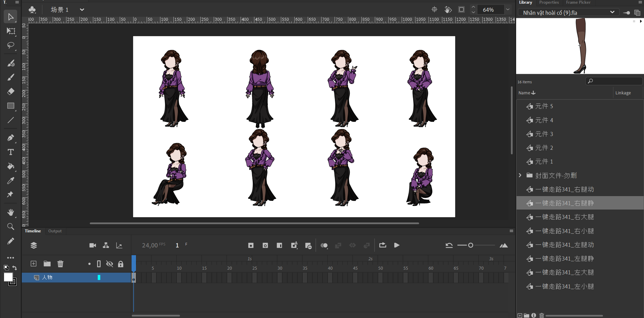Select the Free Transform tool
Image resolution: width=644 pixels, height=318 pixels.
(11, 31)
